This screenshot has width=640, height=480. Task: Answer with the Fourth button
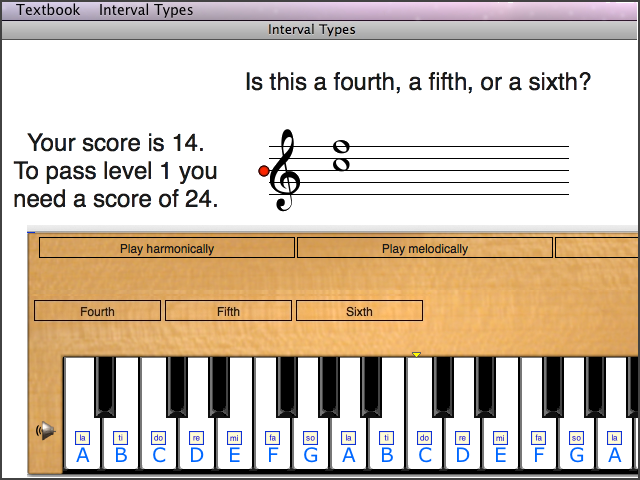tap(97, 311)
